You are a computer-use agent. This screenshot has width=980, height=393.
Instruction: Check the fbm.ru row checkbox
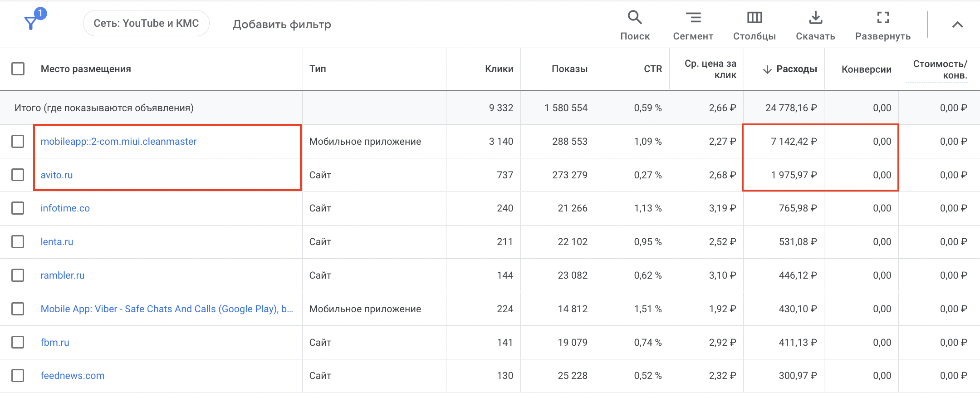tap(18, 342)
